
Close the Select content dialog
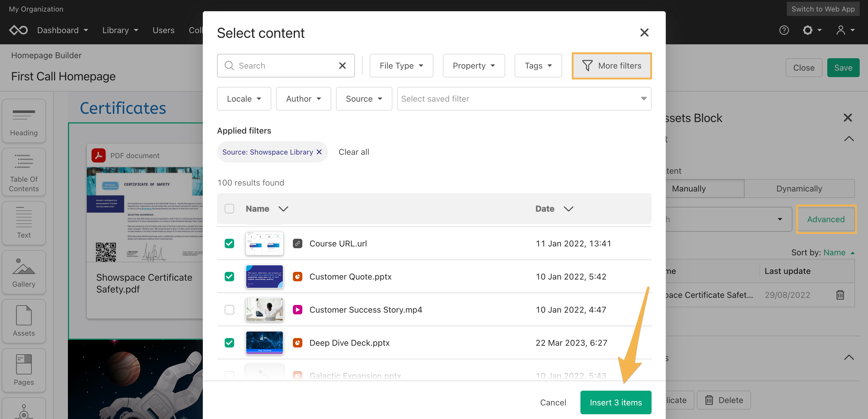[x=644, y=33]
